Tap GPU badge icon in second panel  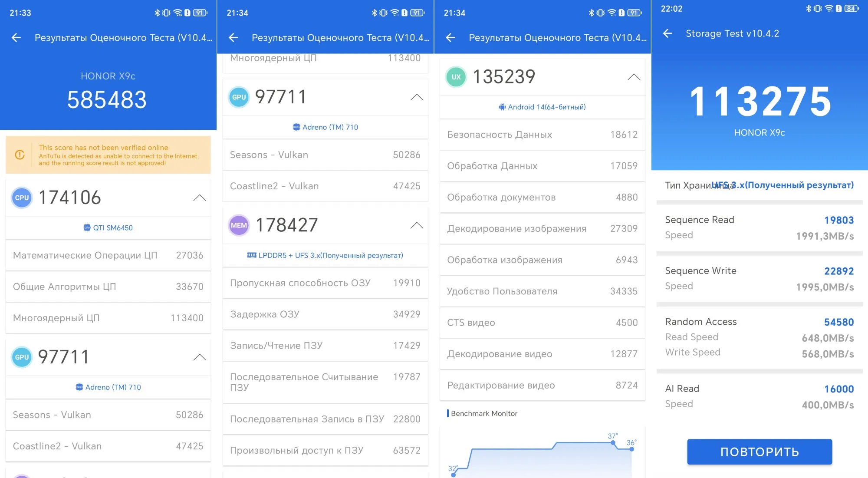(x=239, y=97)
